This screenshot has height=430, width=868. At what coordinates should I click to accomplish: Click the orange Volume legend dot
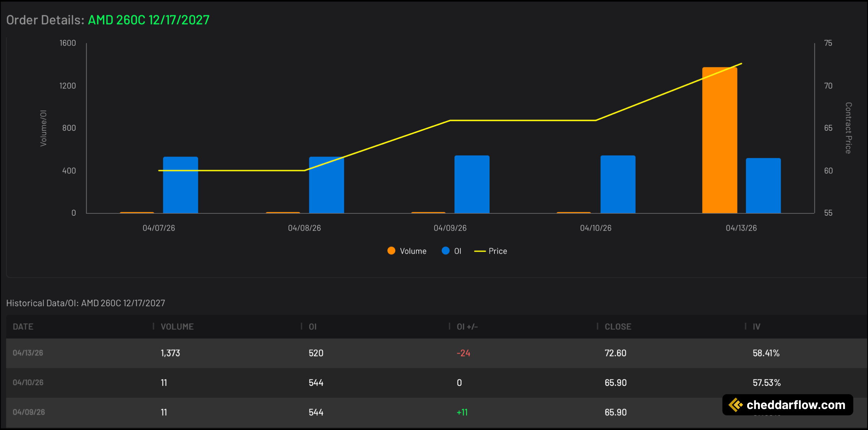[391, 251]
